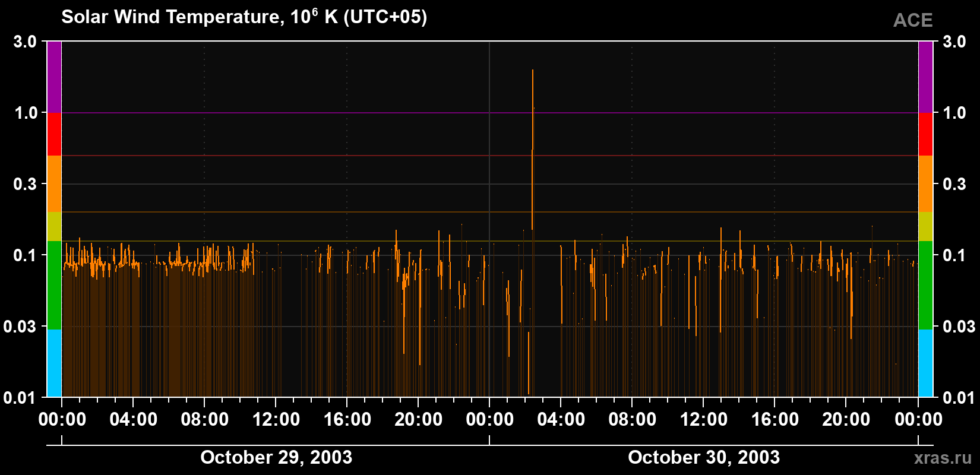Click the midnight 00:00 tick between days
Viewport: 980px width, 475px height.
490,419
